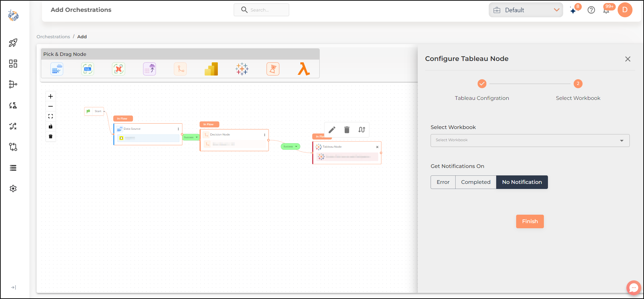Viewport: 644px width, 299px height.
Task: Click In Flow tag above Data Source
Action: coord(123,119)
